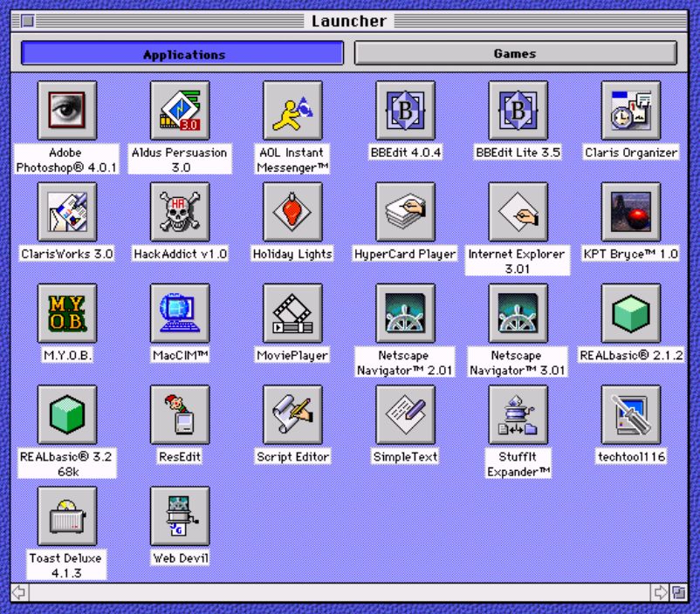Viewport: 700px width, 614px height.
Task: Launch the Toast Deluxe toaster icon
Action: coord(67,515)
